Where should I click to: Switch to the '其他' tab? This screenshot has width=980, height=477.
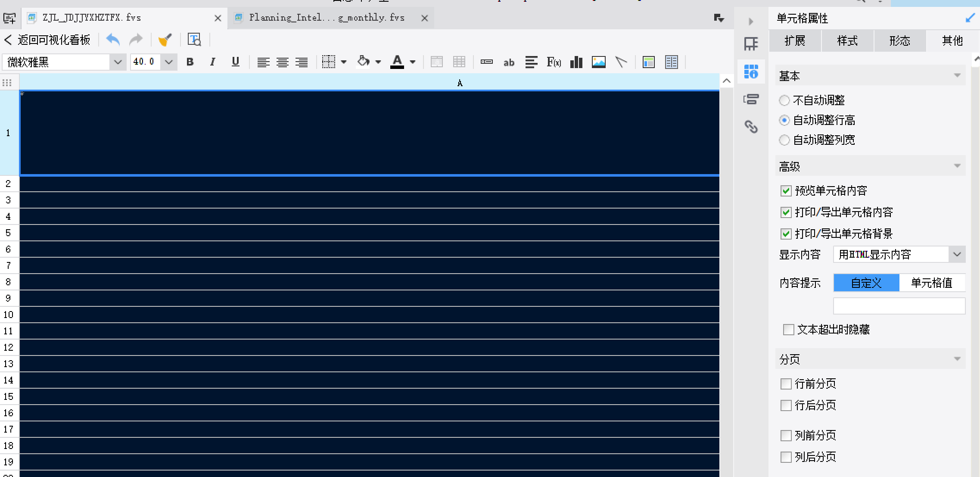(x=952, y=41)
